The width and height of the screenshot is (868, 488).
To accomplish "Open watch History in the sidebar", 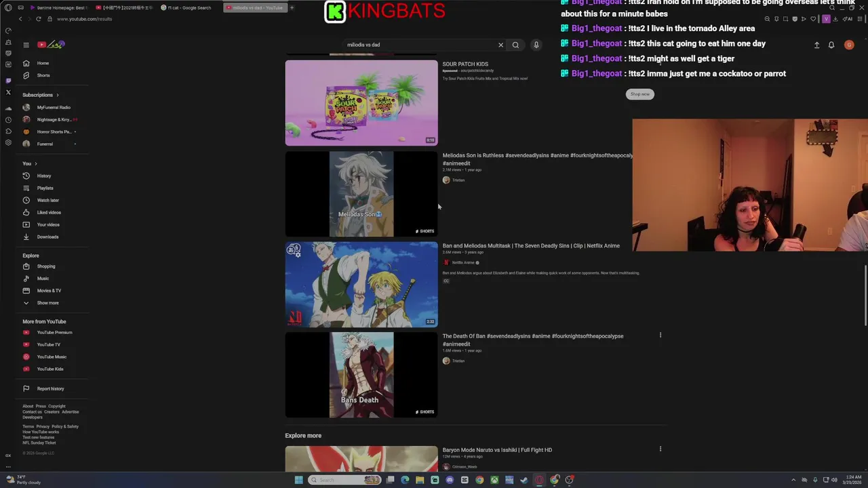I will [x=45, y=176].
